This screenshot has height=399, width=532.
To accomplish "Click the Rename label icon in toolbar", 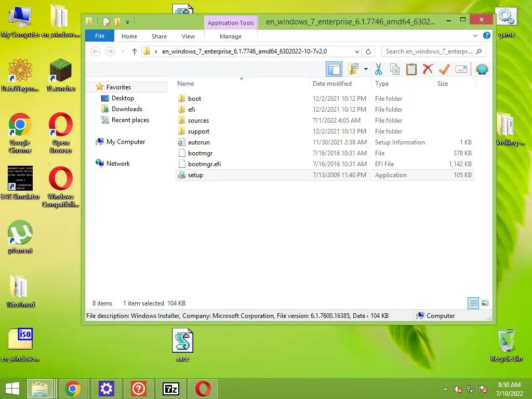I will (x=461, y=69).
